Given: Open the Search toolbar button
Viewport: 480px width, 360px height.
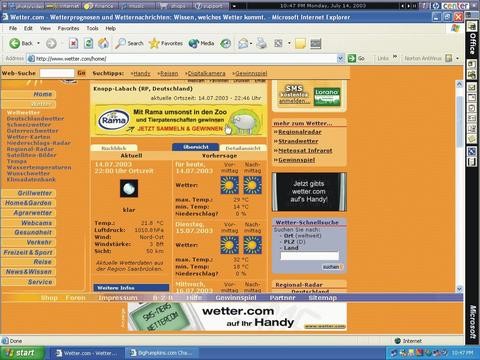Looking at the screenshot, I should (x=129, y=43).
